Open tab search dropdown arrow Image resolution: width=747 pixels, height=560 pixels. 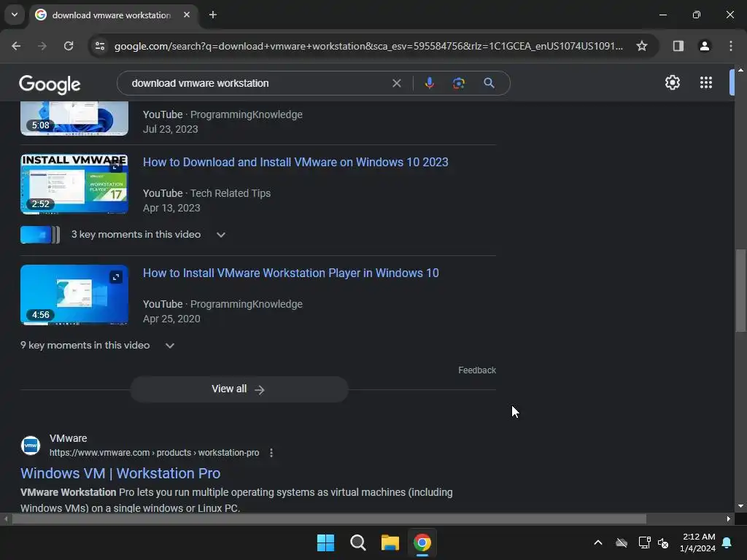point(15,15)
